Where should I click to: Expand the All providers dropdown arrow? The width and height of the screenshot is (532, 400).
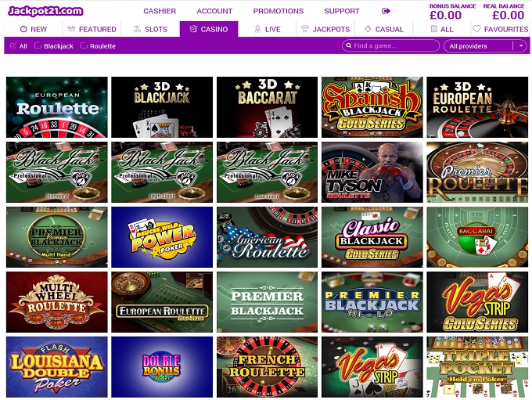(521, 45)
